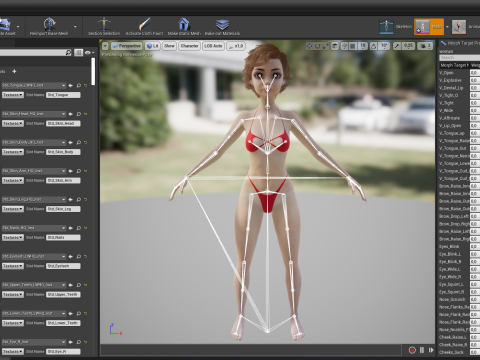Open Textures dropdown for Std_Tongue slot
This screenshot has height=360, width=480.
pyautogui.click(x=13, y=95)
